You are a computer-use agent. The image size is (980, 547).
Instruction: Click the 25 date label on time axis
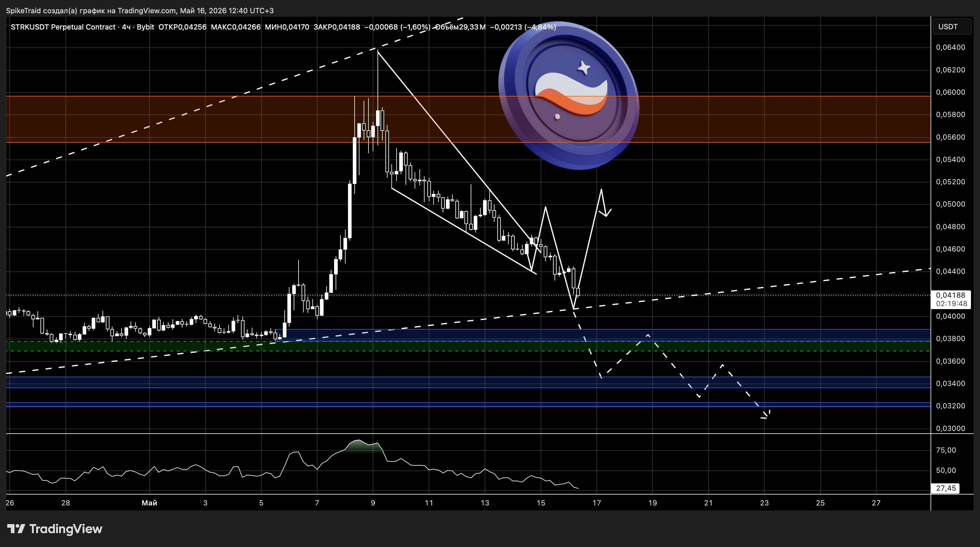point(820,503)
